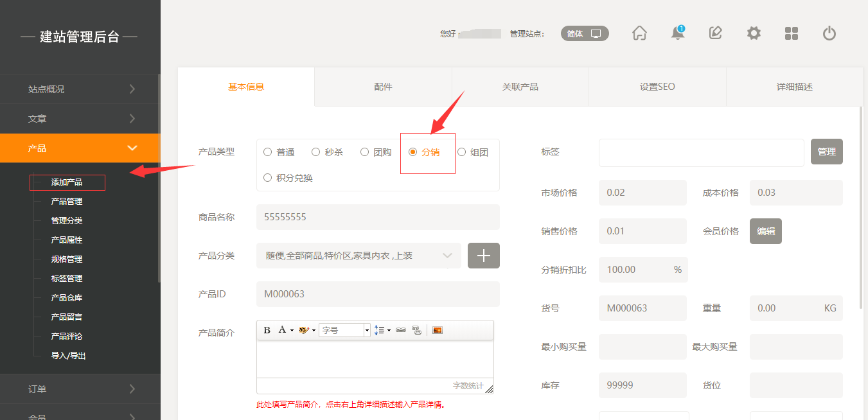Image resolution: width=868 pixels, height=420 pixels.
Task: Click the insert hyperlink icon in editor
Action: pyautogui.click(x=401, y=330)
